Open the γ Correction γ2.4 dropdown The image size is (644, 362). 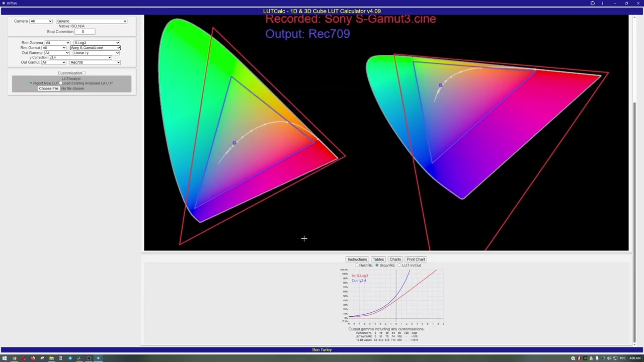pos(80,57)
